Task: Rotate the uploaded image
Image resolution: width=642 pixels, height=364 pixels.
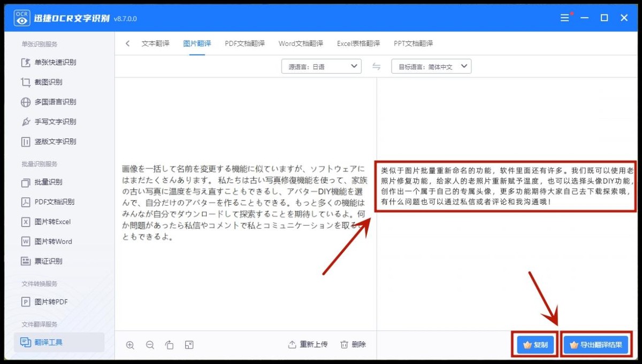Action: point(170,345)
